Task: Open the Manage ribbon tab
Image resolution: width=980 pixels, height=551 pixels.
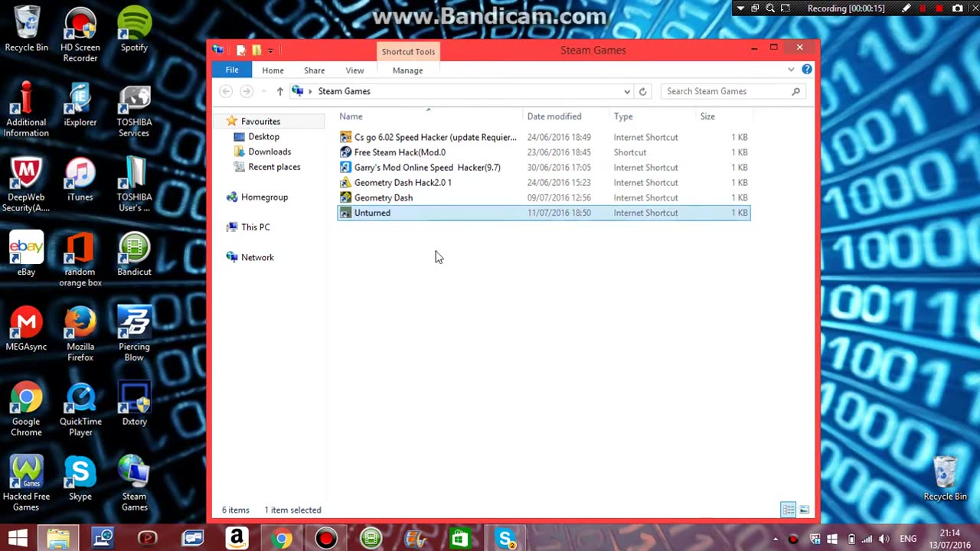Action: (x=407, y=70)
